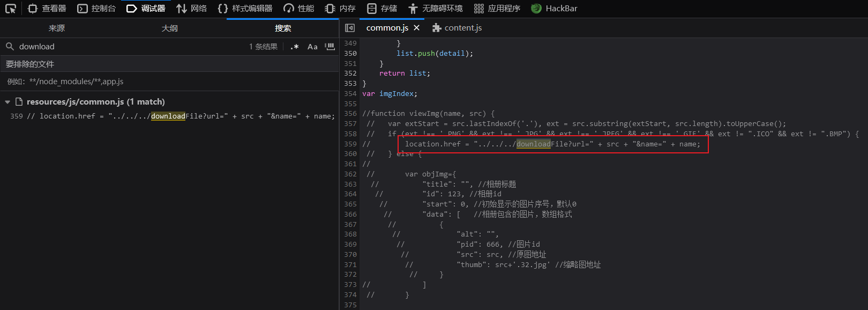Collapse the sources sidebar pane
868x310 pixels.
point(350,28)
